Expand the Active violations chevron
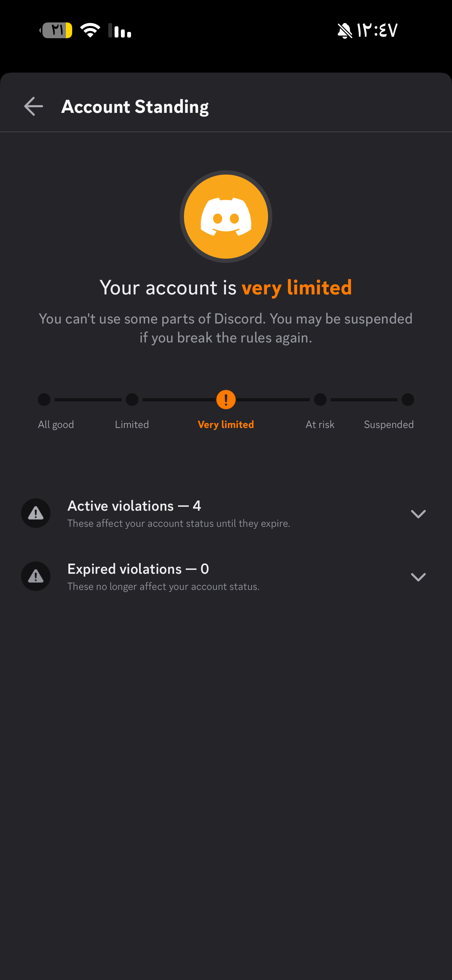 click(418, 513)
